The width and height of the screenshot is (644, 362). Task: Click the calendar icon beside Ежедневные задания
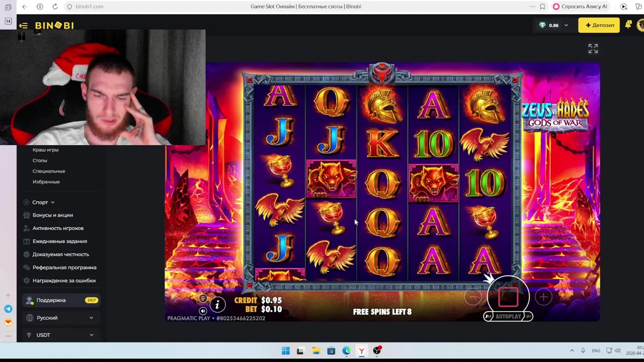[x=26, y=241]
